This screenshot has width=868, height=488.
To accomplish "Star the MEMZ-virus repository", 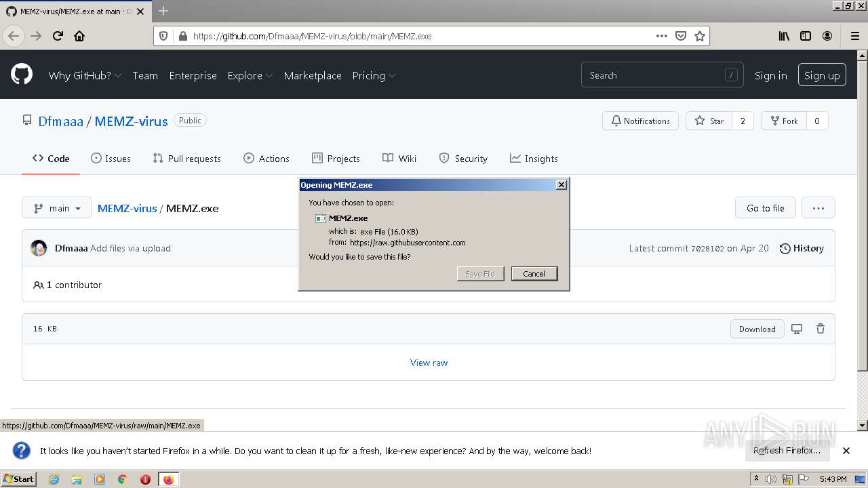I will pyautogui.click(x=709, y=121).
